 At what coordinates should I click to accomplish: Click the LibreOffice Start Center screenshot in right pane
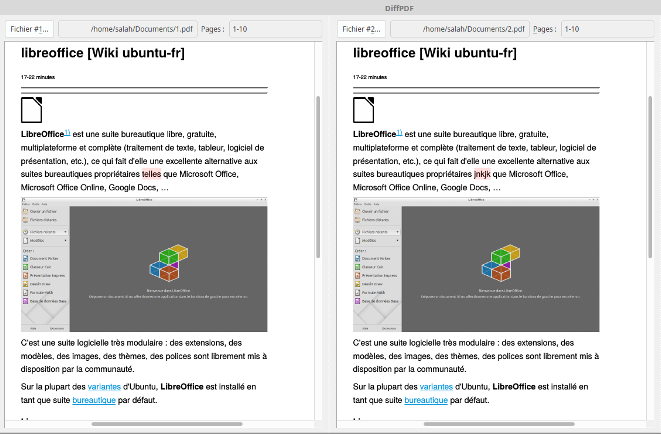click(476, 265)
